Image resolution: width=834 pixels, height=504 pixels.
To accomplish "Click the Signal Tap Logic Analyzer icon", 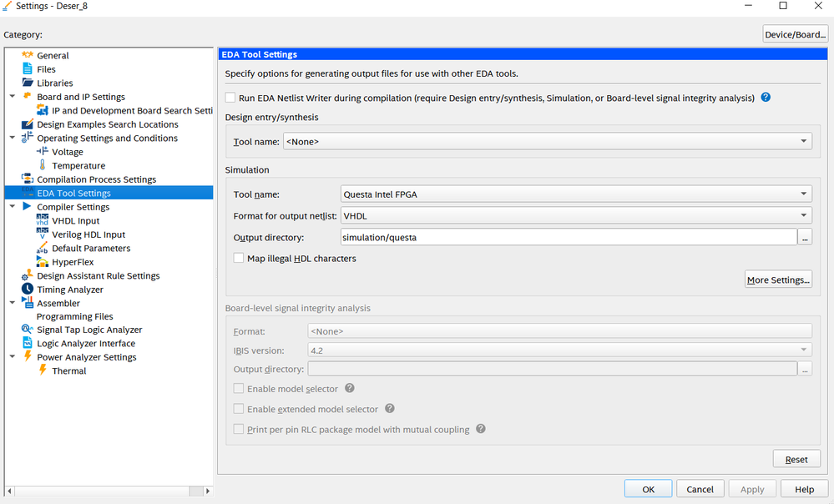I will point(28,330).
